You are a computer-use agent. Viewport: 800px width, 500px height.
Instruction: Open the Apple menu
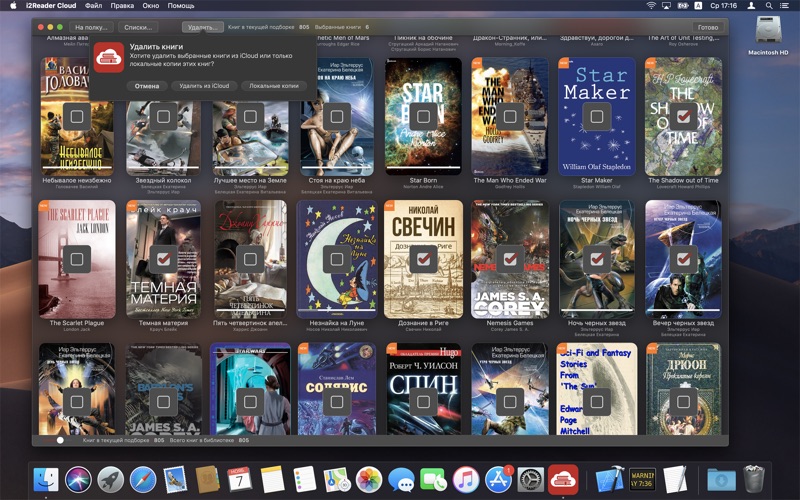tap(13, 6)
